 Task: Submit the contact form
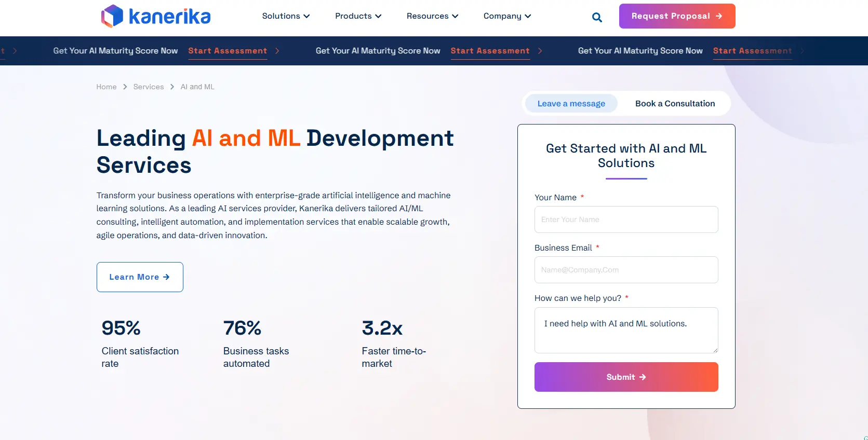(626, 377)
